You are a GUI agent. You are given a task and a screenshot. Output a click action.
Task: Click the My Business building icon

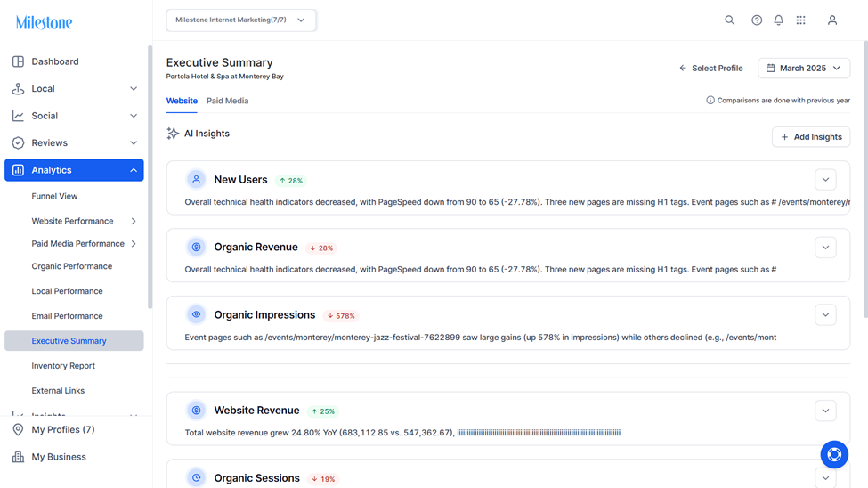(x=19, y=457)
